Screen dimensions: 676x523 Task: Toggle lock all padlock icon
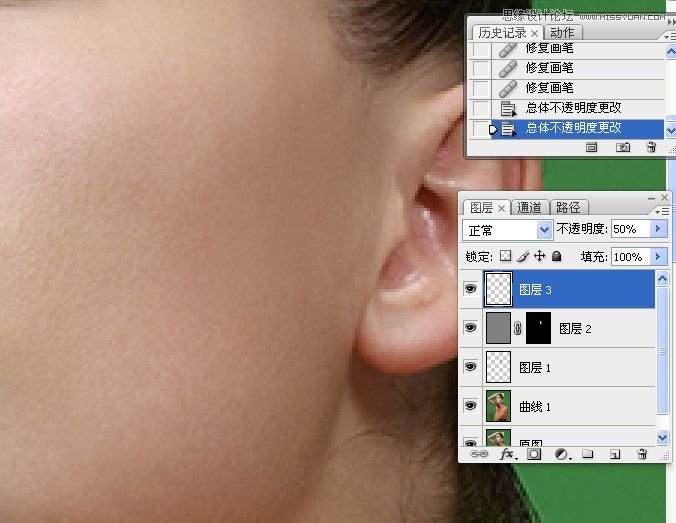[557, 257]
